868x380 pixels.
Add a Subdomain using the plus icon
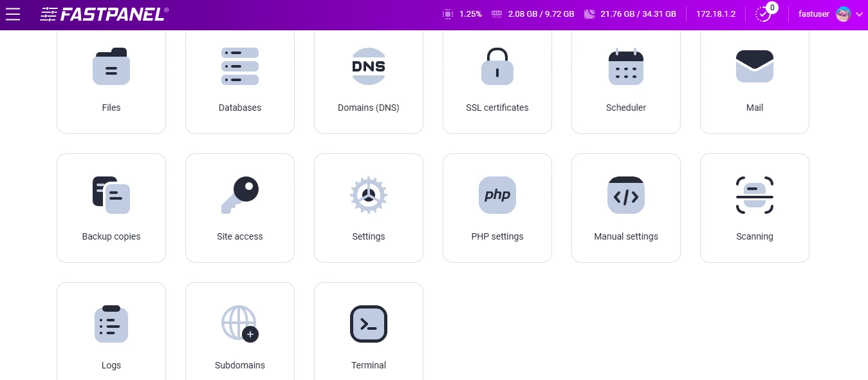250,334
